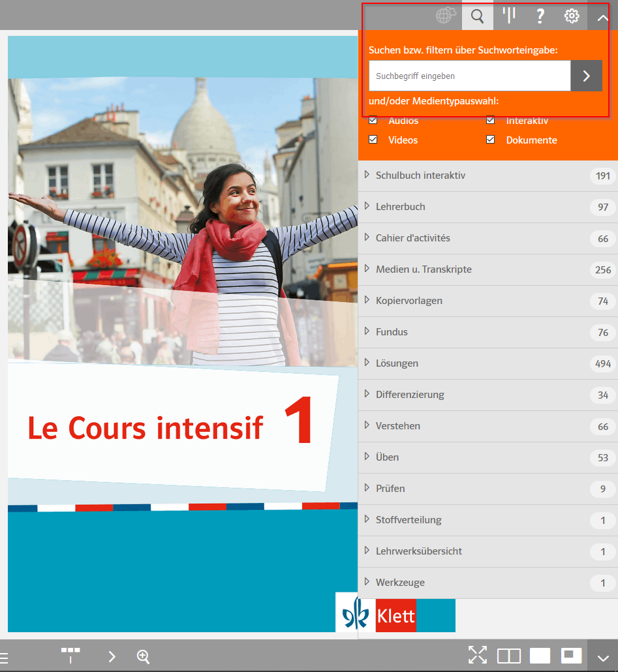Open the Le Cours intensif 1 book cover
Viewport: 618px width, 672px height.
click(x=183, y=334)
